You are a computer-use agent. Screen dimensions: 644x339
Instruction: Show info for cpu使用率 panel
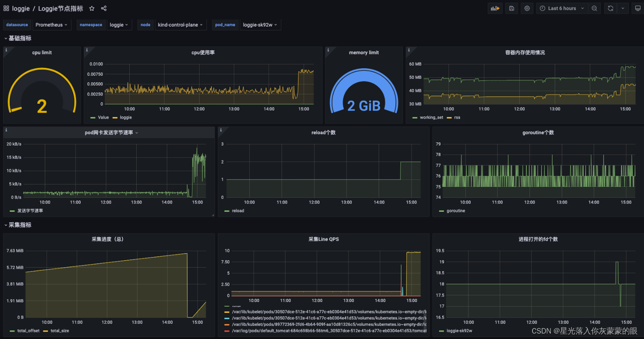[87, 50]
